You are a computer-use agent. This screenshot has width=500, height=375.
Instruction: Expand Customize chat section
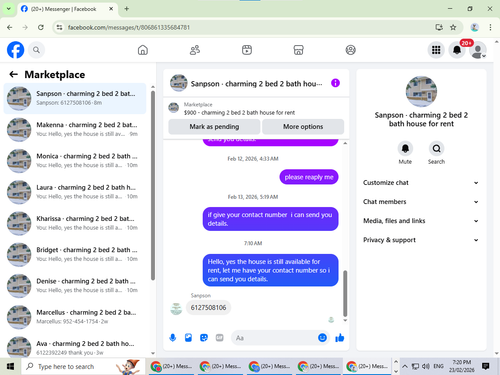421,183
